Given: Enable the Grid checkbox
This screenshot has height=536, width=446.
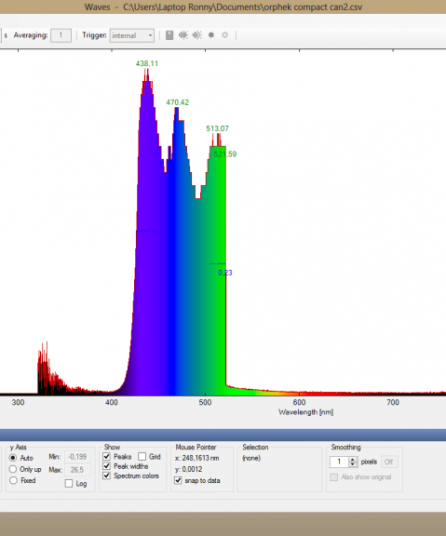Looking at the screenshot, I should click(x=142, y=456).
